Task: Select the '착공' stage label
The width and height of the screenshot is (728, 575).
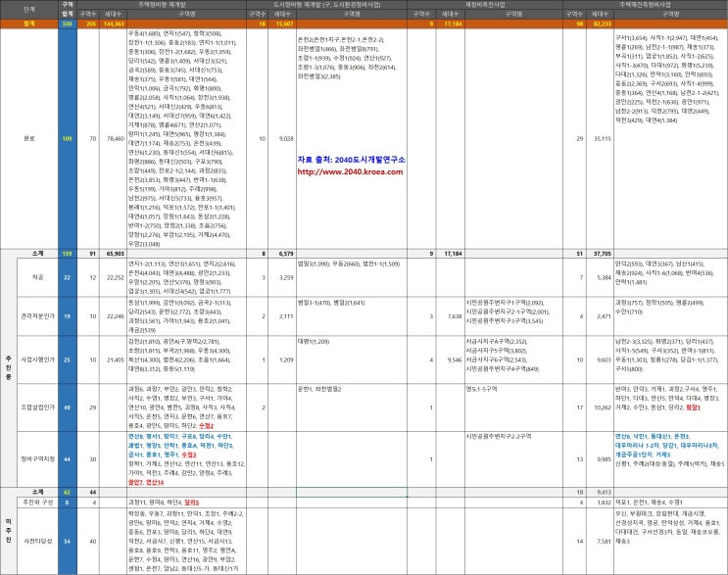Action: click(37, 277)
